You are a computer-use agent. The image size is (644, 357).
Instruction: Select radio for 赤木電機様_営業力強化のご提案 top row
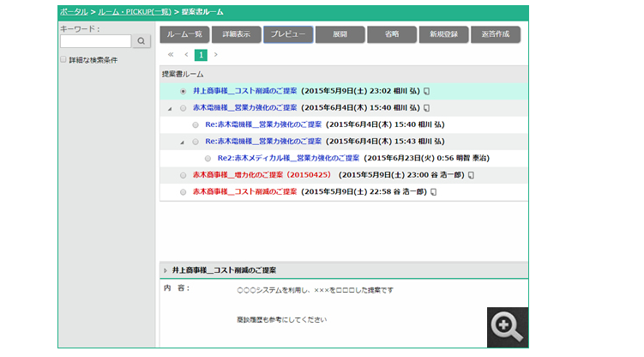tap(184, 108)
